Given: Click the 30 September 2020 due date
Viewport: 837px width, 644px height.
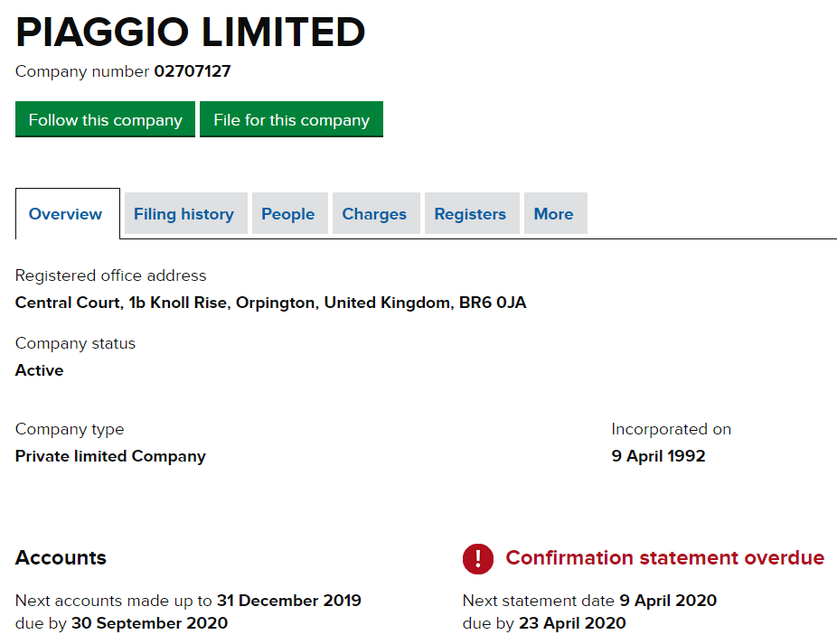Looking at the screenshot, I should click(x=150, y=623).
